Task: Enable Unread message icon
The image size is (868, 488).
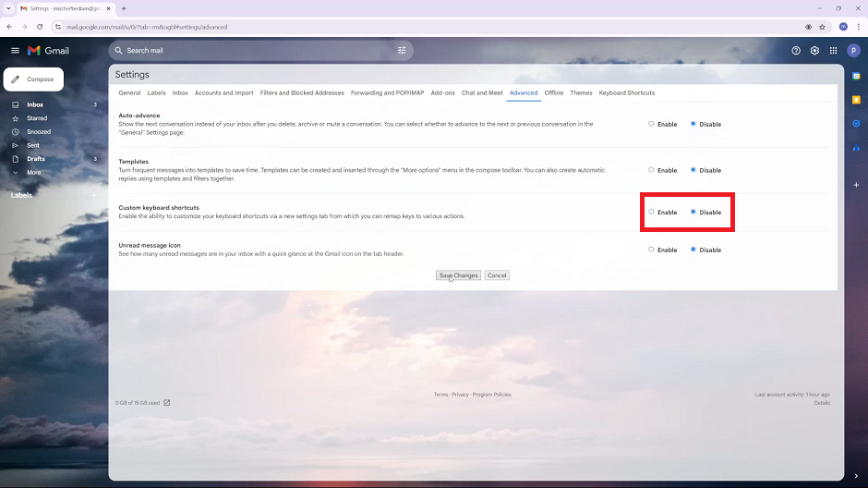Action: [x=651, y=250]
